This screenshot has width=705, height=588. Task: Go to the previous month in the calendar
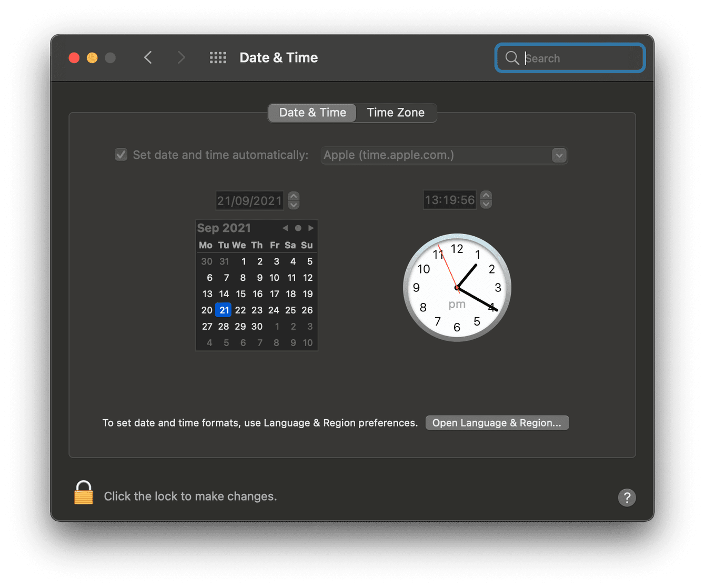285,228
